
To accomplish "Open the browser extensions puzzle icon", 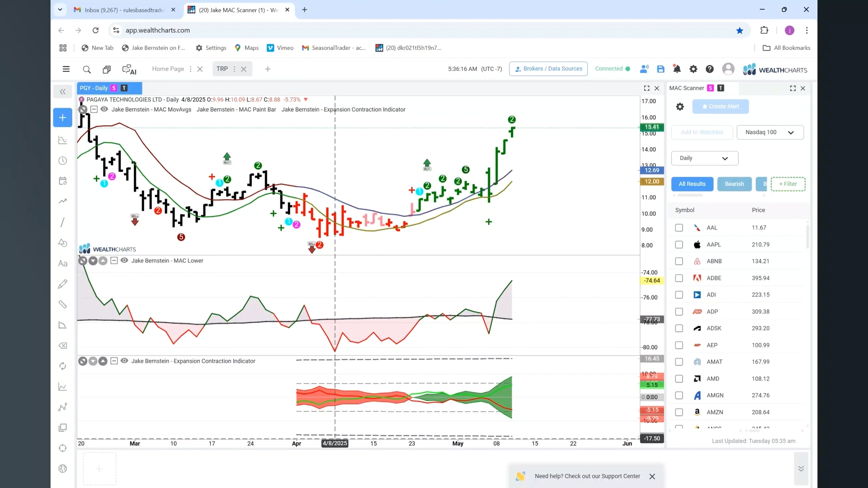I will tap(764, 30).
